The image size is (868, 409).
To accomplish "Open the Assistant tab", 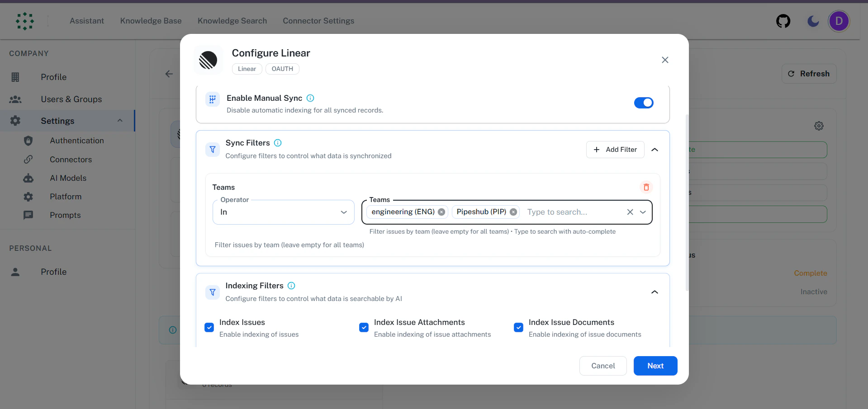I will [87, 21].
